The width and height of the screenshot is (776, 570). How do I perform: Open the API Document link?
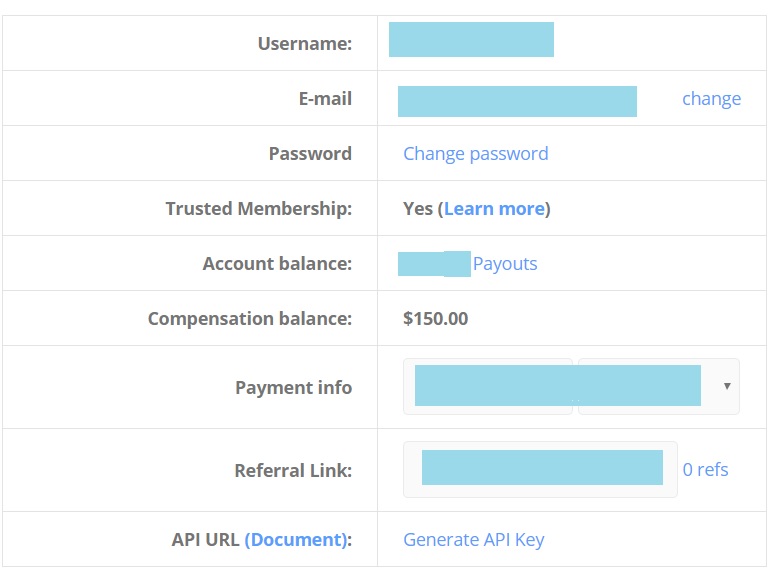click(295, 539)
